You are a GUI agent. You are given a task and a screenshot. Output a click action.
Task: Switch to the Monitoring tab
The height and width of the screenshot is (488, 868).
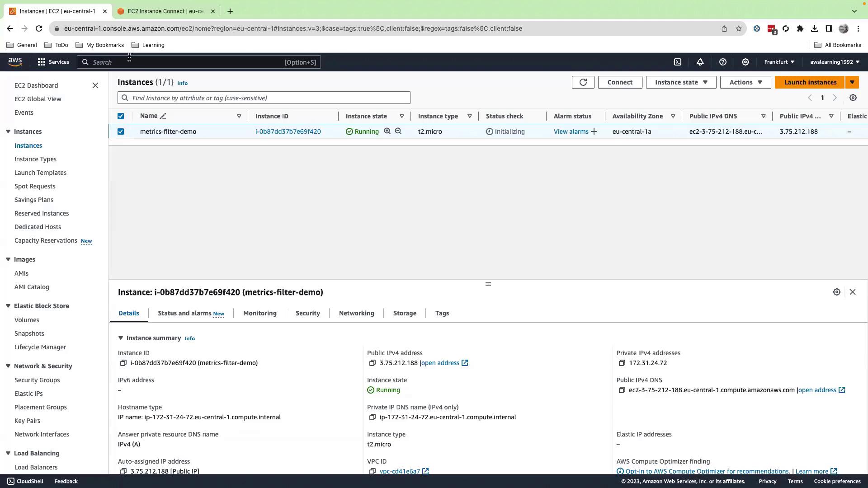[259, 313]
